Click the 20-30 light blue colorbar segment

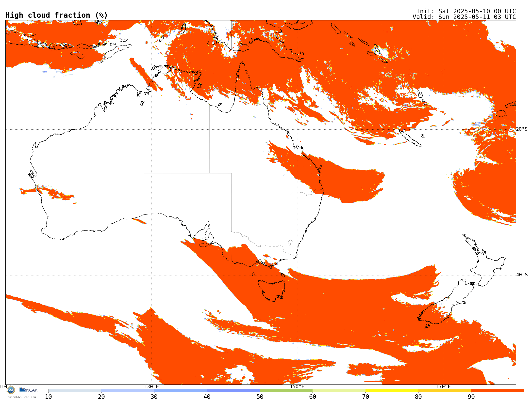128,391
